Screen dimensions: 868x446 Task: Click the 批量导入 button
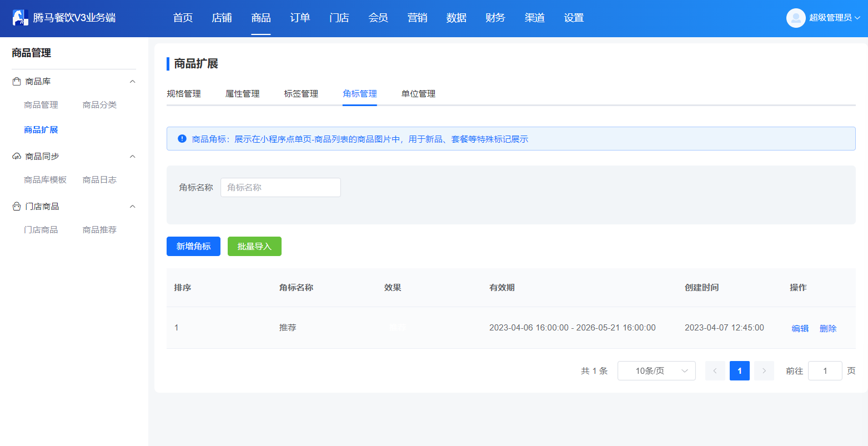[254, 247]
